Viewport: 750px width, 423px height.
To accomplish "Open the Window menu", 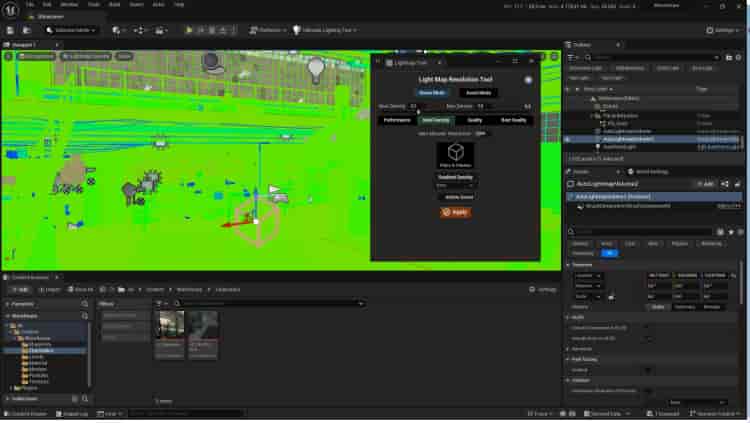I will pos(69,4).
